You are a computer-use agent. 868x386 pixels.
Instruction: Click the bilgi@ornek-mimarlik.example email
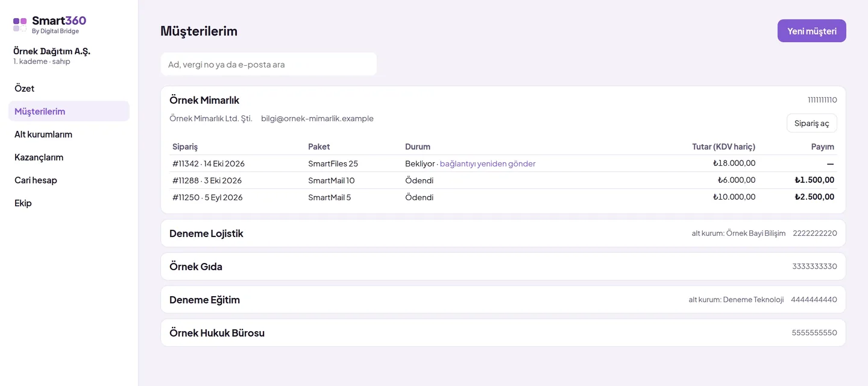coord(317,118)
